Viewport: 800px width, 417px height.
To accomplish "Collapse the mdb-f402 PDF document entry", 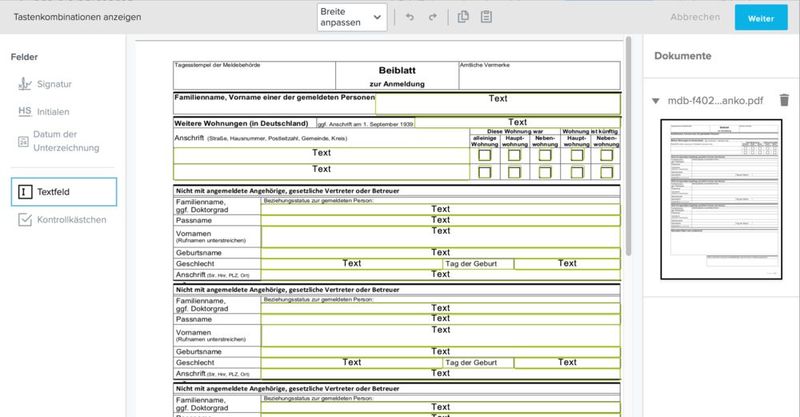I will click(655, 101).
